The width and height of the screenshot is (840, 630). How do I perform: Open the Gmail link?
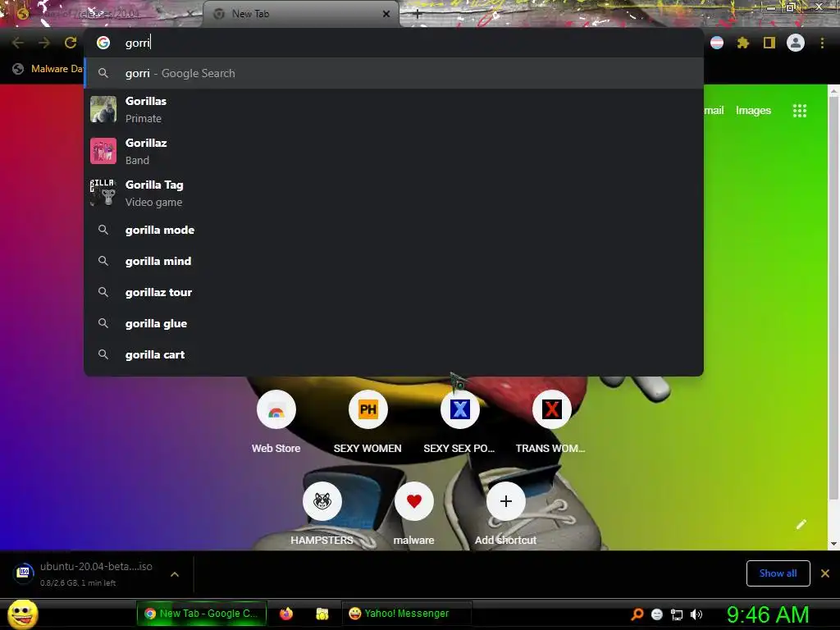point(714,111)
